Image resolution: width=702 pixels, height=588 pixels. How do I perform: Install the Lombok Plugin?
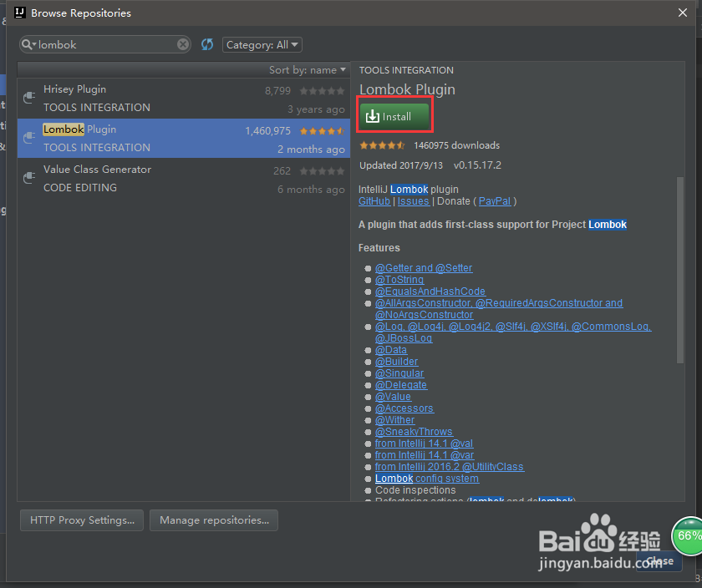tap(394, 116)
